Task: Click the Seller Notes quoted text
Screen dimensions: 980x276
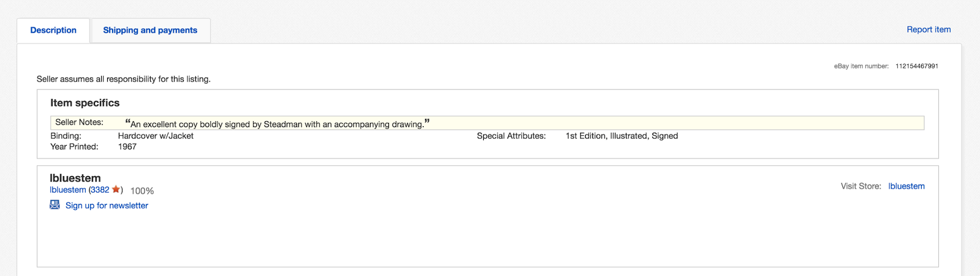Action: tap(277, 124)
